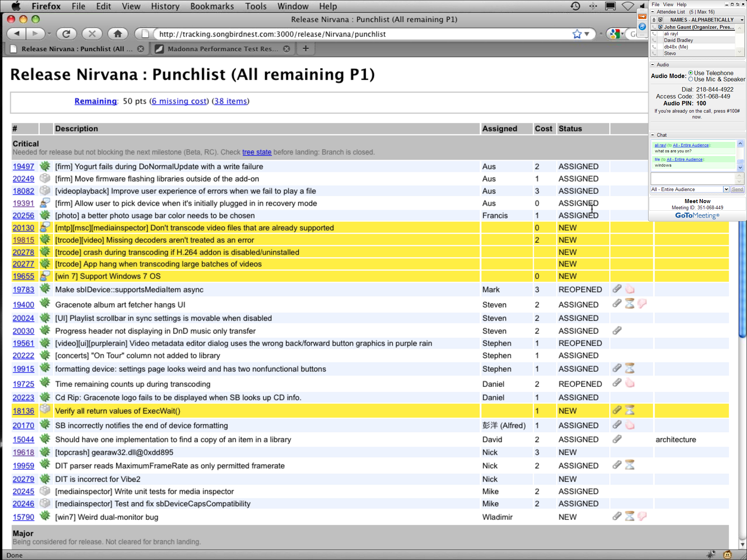Open the Names Alphabetically sort dropdown
The height and width of the screenshot is (560, 747).
pos(742,20)
